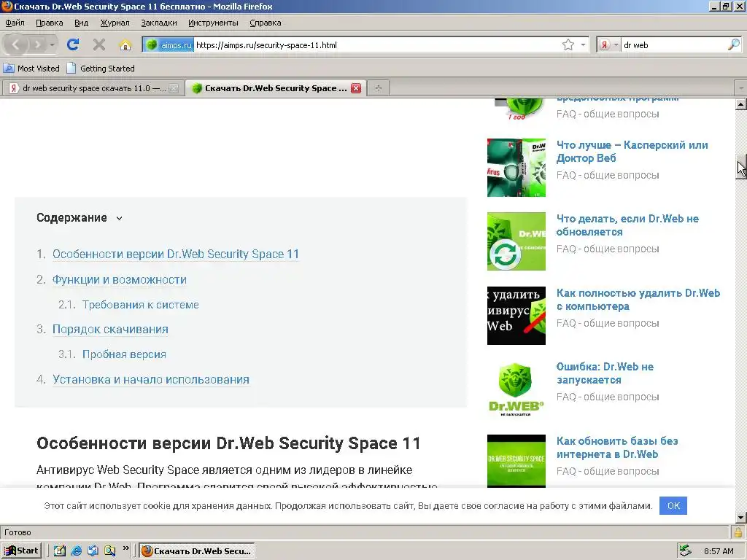Open the Закладки menu
The height and width of the screenshot is (560, 747).
click(158, 23)
